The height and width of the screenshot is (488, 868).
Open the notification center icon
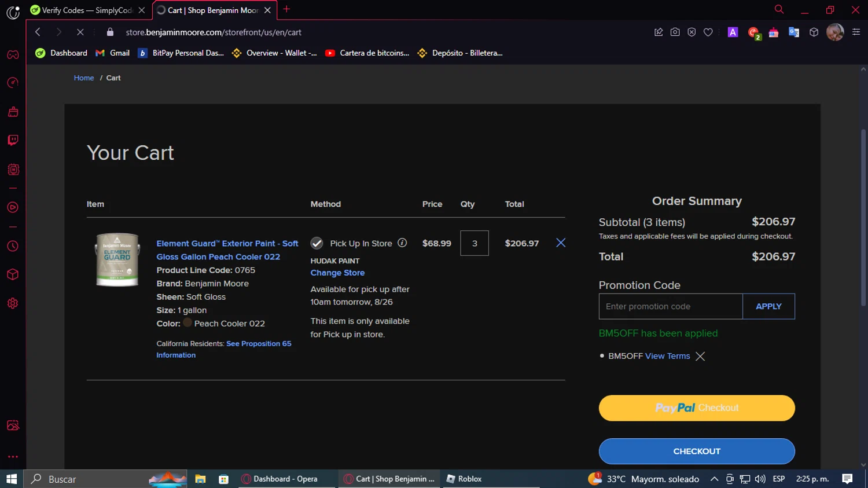pos(847,479)
